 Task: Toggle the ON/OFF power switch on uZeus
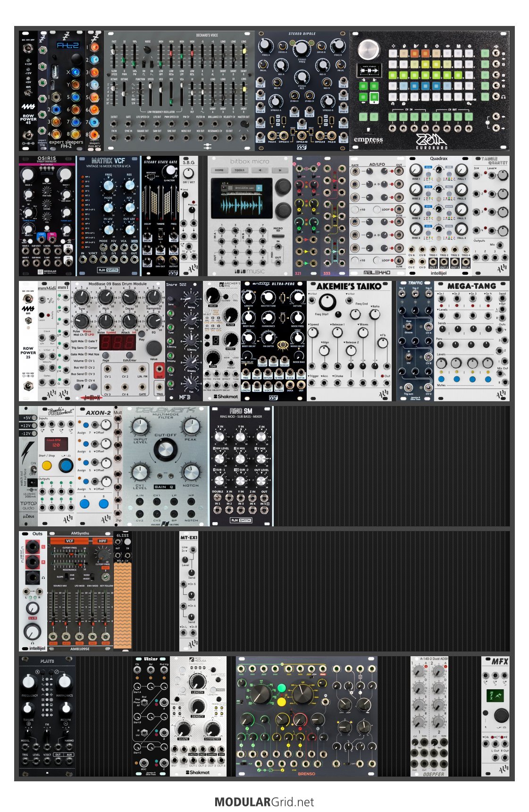[33, 470]
